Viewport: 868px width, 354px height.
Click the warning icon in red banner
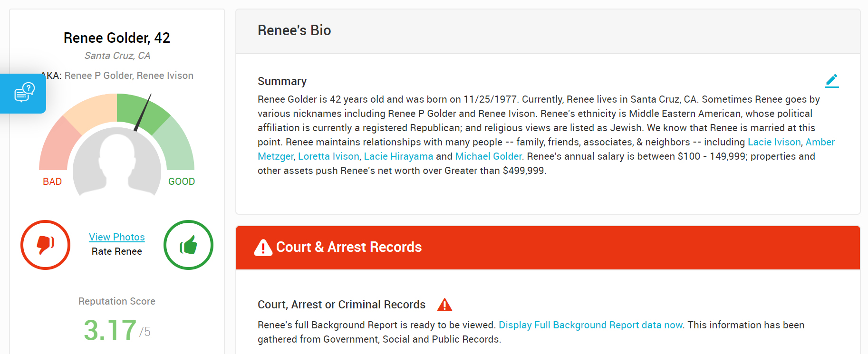[263, 248]
